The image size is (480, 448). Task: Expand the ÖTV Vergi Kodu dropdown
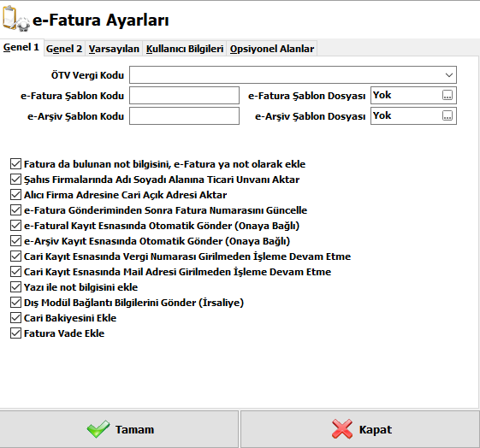[449, 75]
